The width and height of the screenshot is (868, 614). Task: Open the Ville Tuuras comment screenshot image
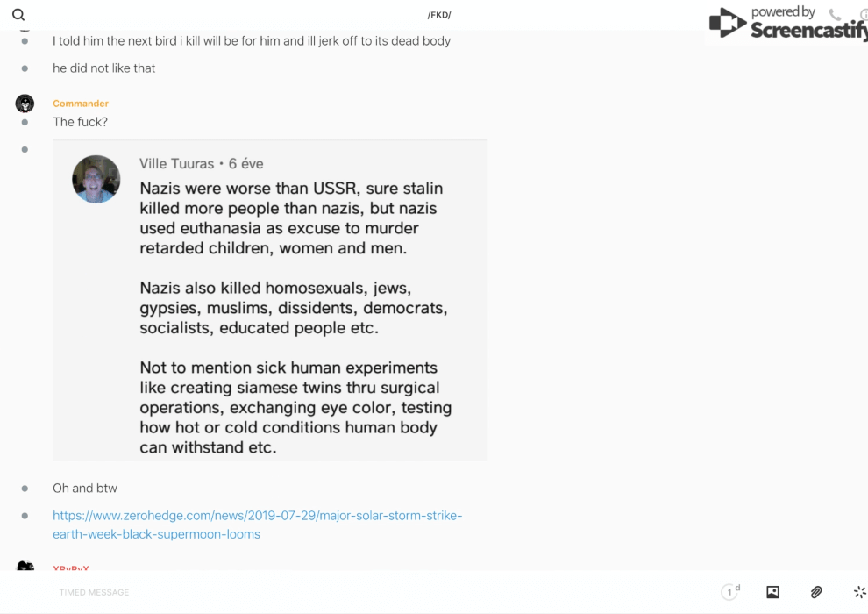click(270, 300)
